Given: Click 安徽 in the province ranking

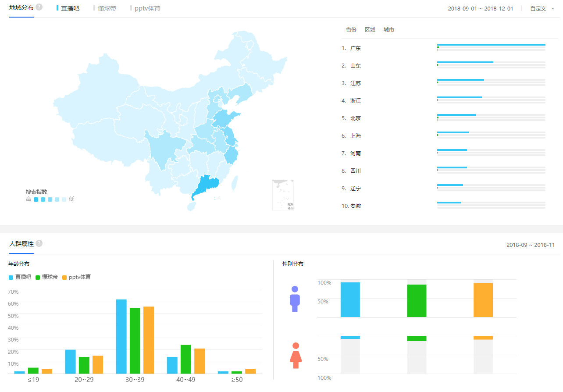Looking at the screenshot, I should pos(356,206).
